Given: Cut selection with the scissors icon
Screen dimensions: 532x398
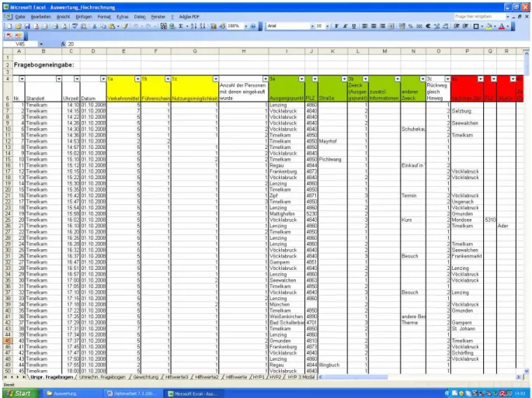Looking at the screenshot, I should (x=95, y=26).
